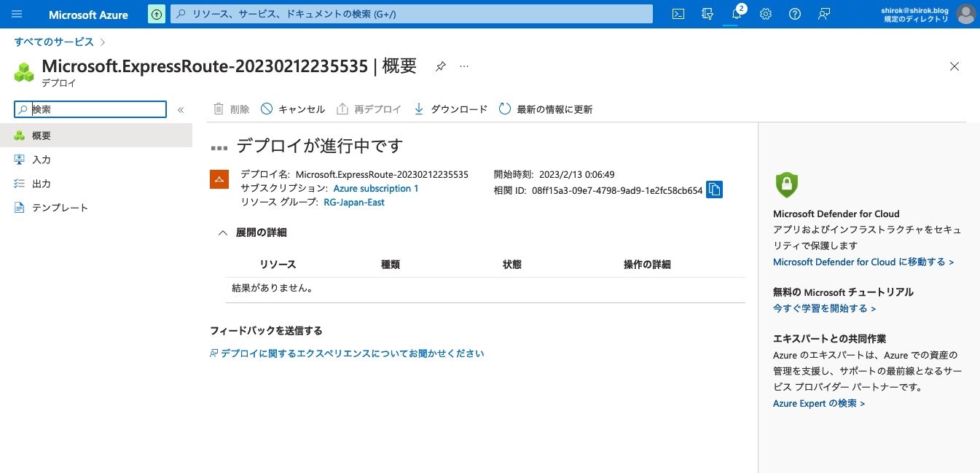Collapse the left menu with double chevron
The width and height of the screenshot is (980, 473).
pyautogui.click(x=181, y=109)
